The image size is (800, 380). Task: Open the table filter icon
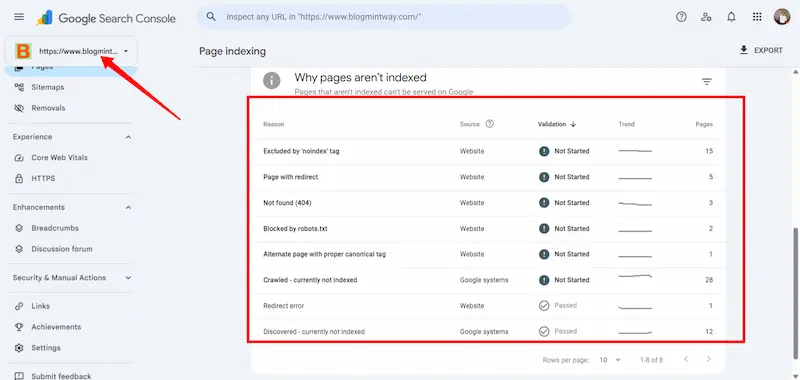tap(706, 82)
